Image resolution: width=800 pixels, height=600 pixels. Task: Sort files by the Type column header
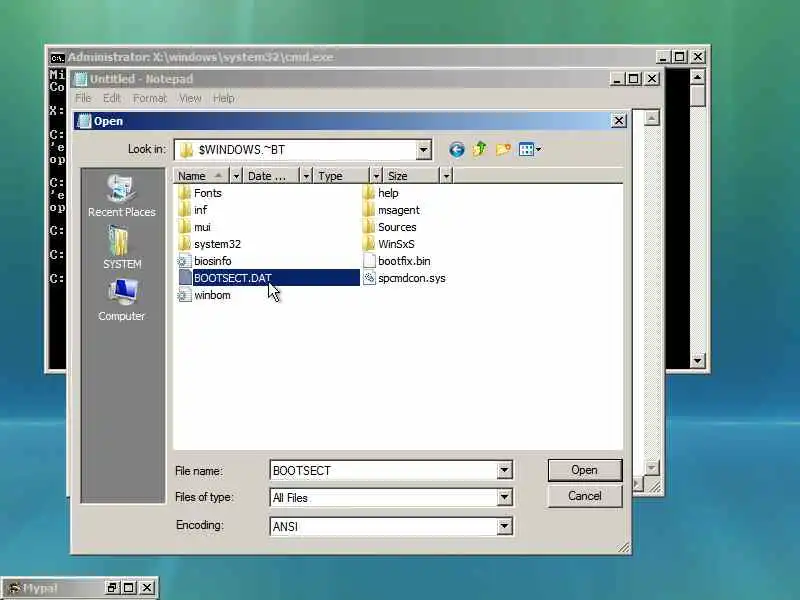[341, 176]
